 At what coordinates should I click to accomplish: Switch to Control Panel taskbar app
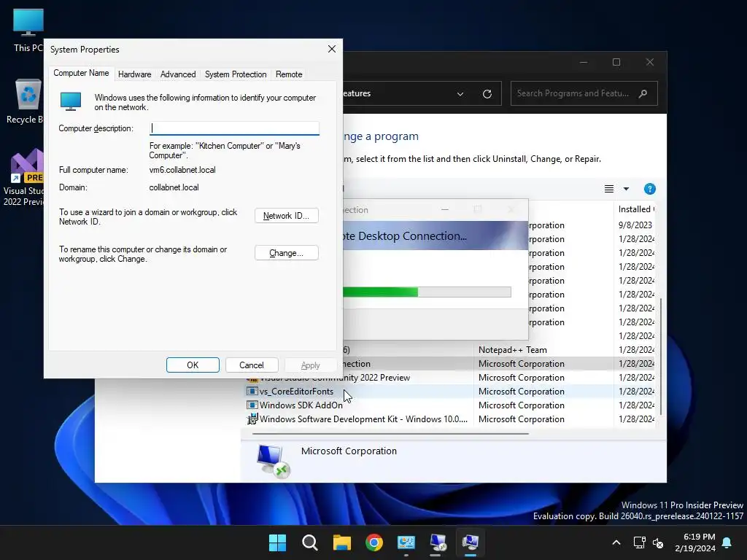click(x=406, y=542)
